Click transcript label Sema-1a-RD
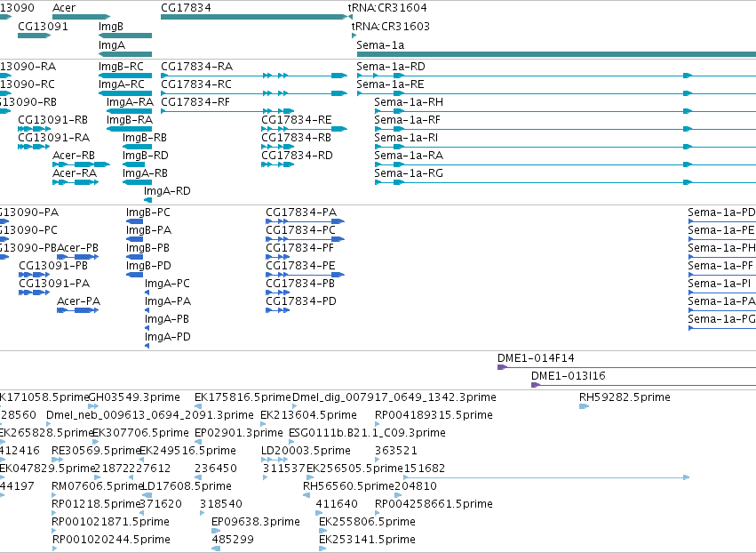Viewport: 756px width, 553px height. (x=391, y=66)
